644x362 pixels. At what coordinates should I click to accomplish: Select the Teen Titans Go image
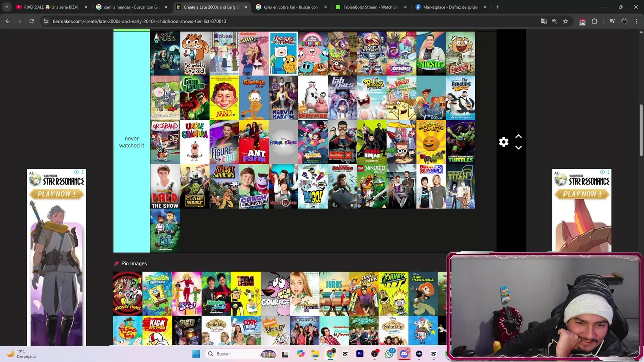point(313,187)
